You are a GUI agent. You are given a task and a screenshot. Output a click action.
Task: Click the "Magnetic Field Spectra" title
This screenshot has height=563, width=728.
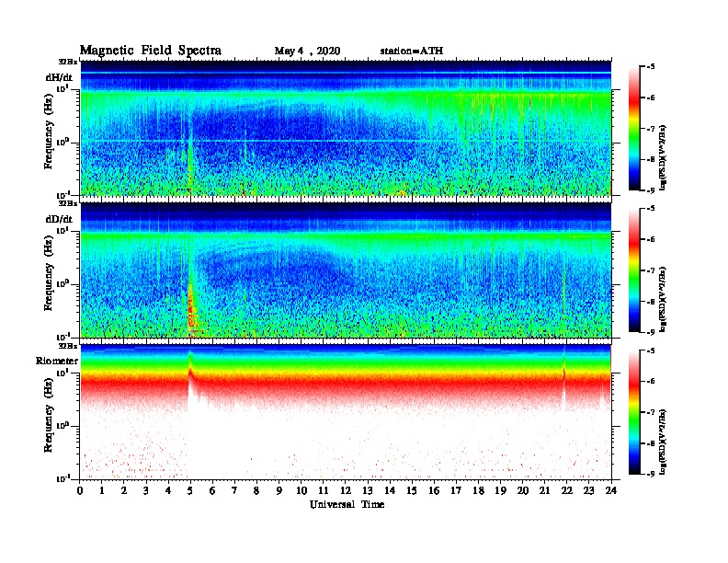[151, 51]
